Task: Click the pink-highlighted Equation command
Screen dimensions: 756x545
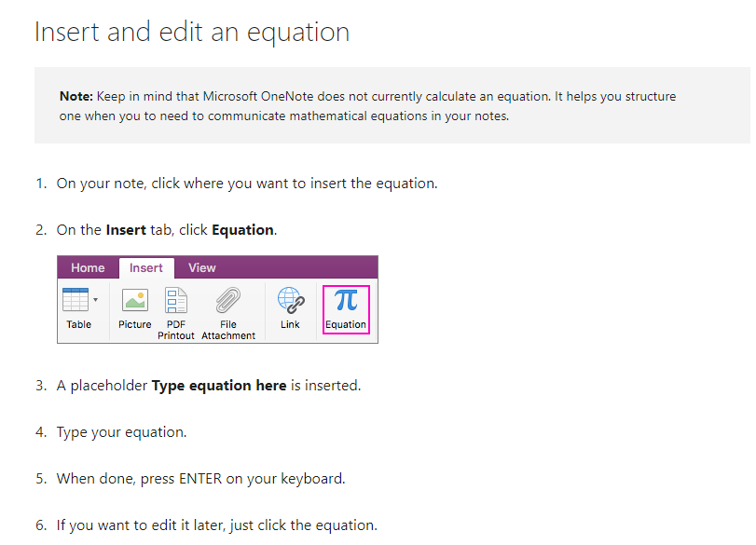Action: point(346,309)
